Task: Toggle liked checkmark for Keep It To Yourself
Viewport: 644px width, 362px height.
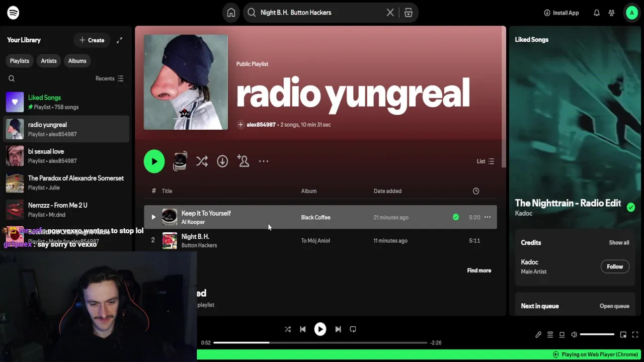Action: click(456, 217)
